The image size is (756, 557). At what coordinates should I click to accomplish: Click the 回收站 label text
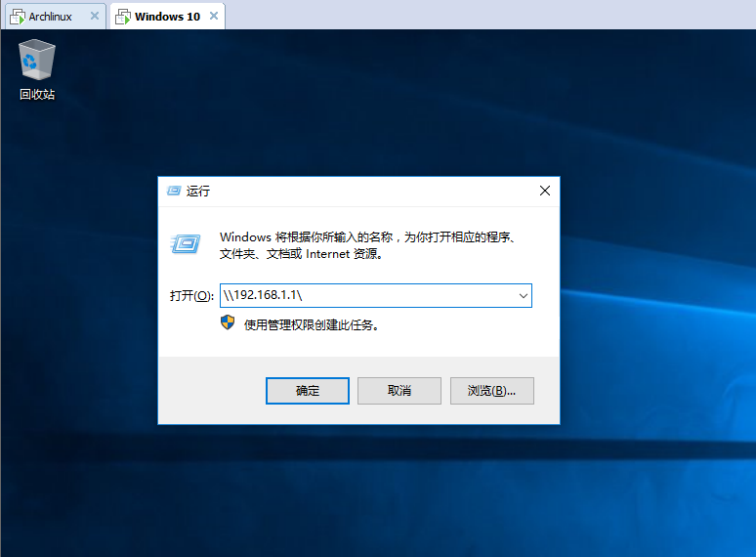[x=37, y=95]
